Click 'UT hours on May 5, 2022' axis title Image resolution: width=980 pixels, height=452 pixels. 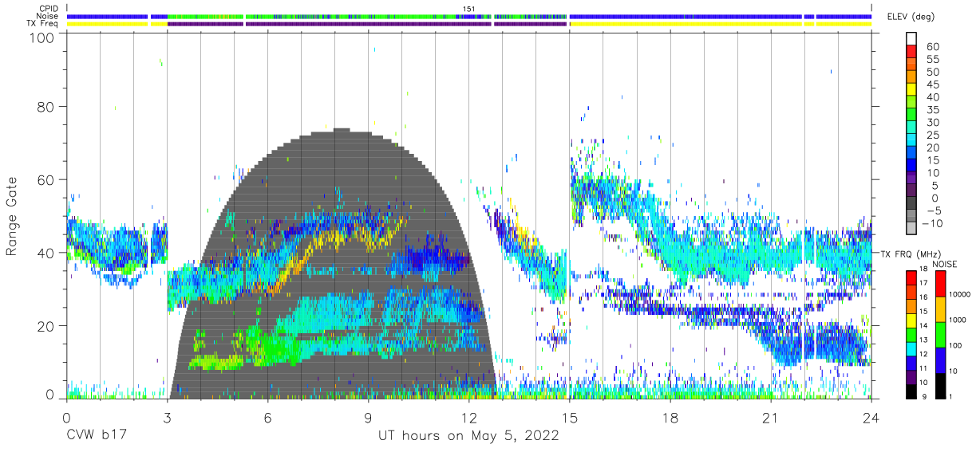[468, 437]
